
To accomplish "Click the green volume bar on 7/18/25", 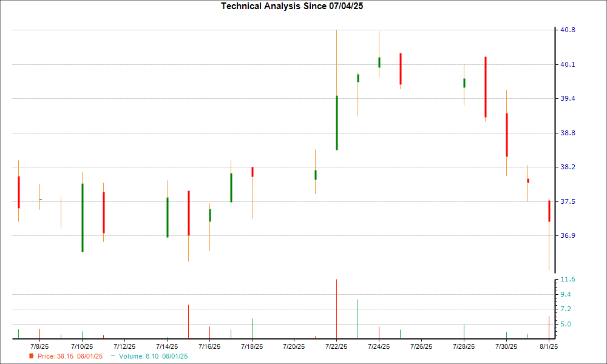I will point(252,329).
